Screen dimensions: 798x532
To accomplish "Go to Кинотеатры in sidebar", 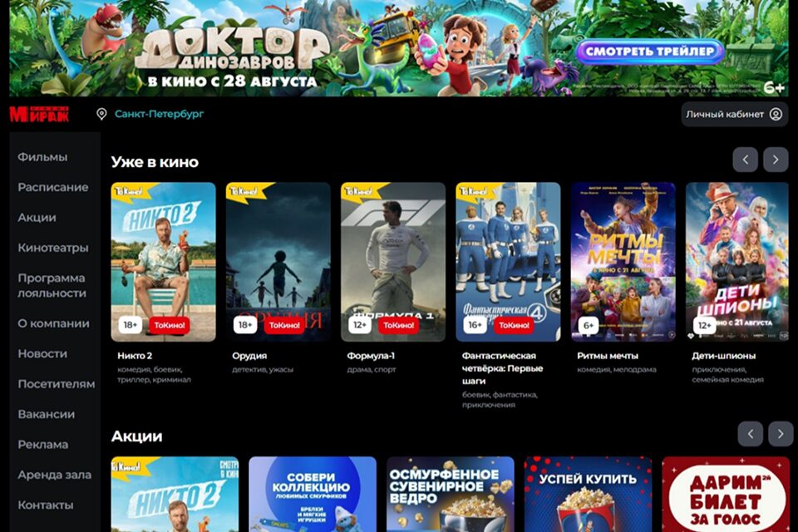I will [53, 248].
